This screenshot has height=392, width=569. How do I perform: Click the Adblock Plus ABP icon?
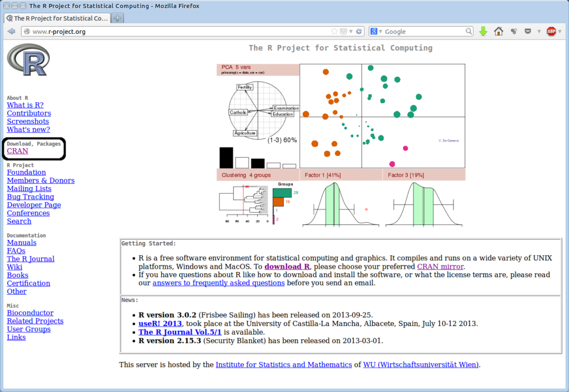pyautogui.click(x=551, y=32)
